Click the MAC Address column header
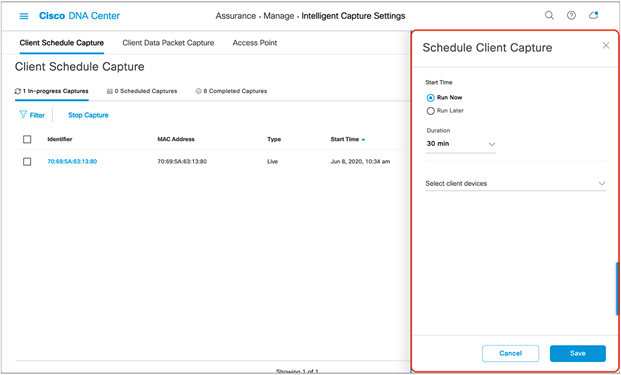621x375 pixels. coord(176,139)
